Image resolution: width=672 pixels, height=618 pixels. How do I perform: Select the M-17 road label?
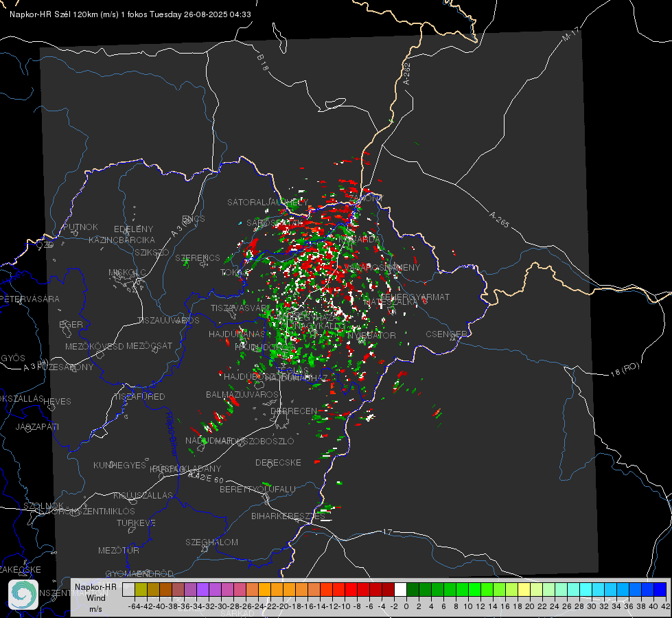click(x=570, y=34)
